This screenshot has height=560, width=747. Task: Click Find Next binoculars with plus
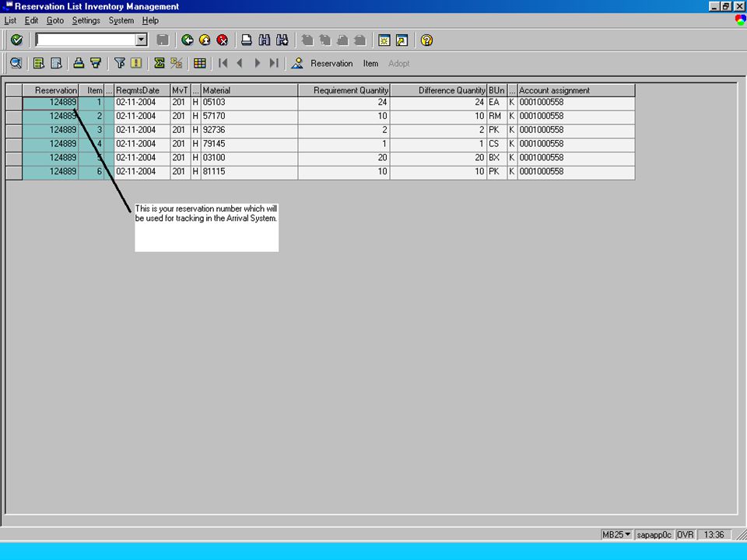coord(282,40)
